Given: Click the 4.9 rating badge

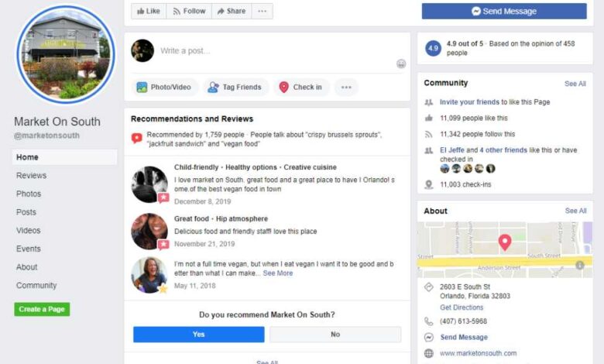Looking at the screenshot, I should tap(433, 49).
